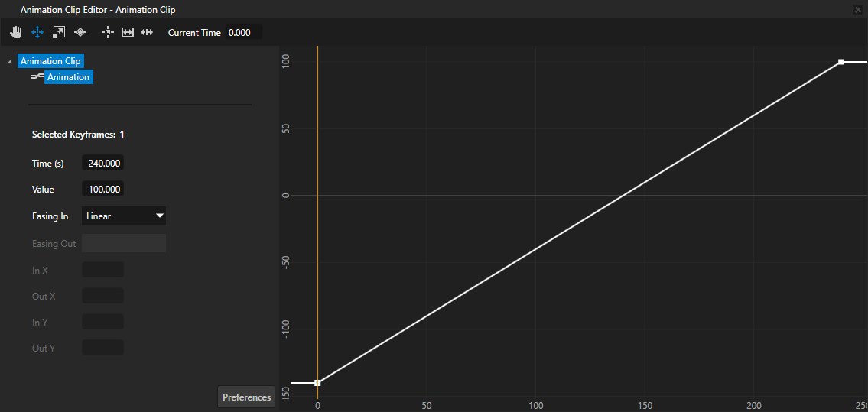Open the Easing In dropdown
The image size is (868, 412).
click(124, 216)
